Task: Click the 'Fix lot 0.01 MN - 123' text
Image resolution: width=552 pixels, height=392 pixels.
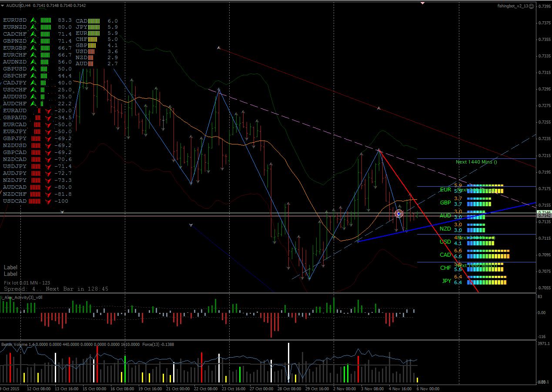Action: tap(27, 283)
